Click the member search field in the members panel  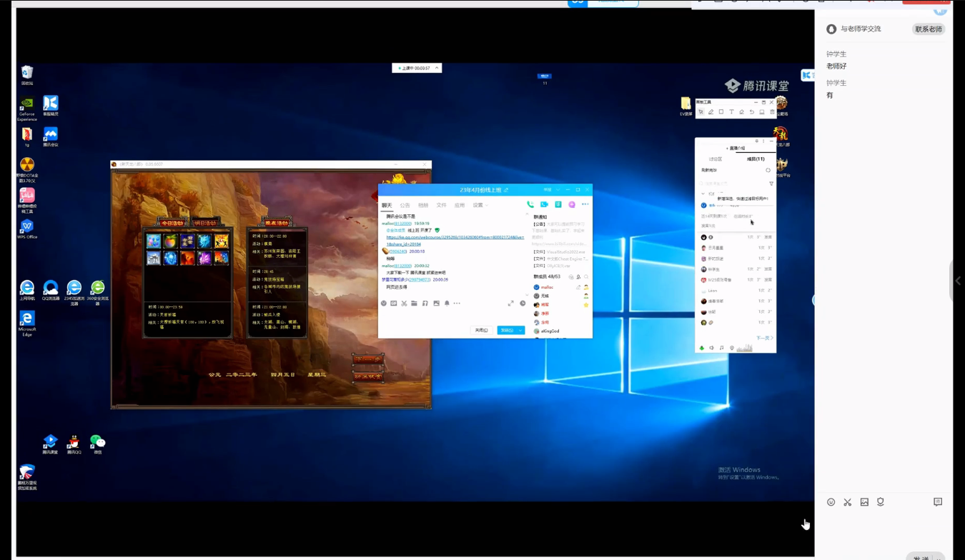(x=733, y=184)
